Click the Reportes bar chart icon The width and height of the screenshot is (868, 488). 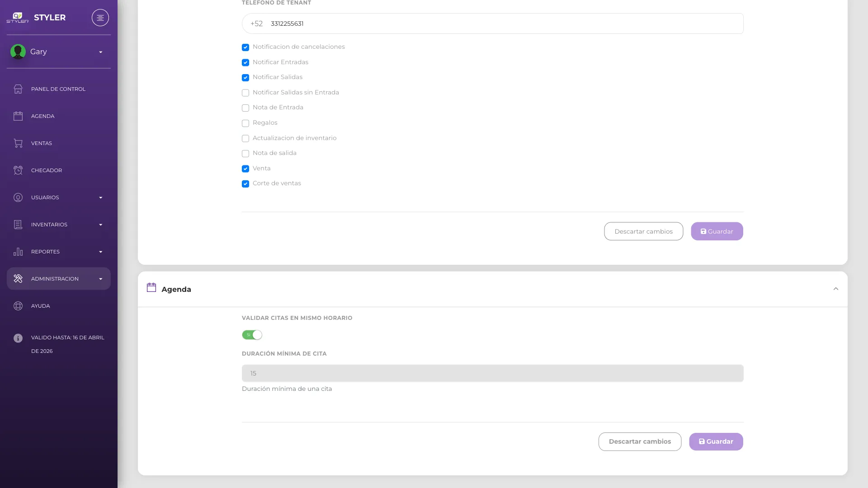point(18,252)
